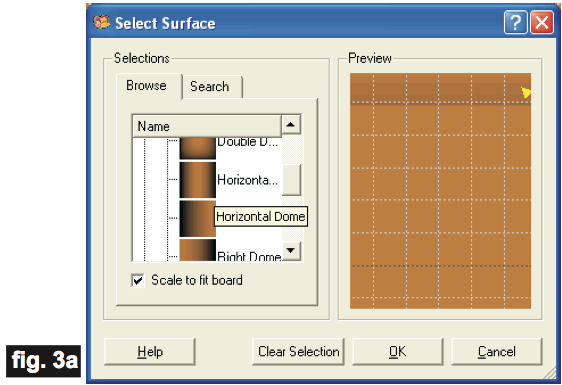Viewport: 562px width, 385px height.
Task: Click the scroll up arrow of surface list
Action: click(x=291, y=124)
